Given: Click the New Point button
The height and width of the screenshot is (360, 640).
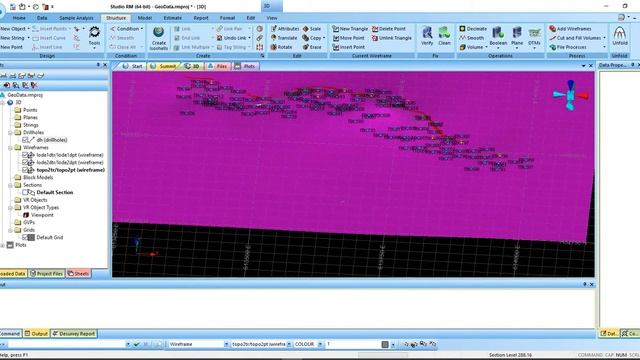Looking at the screenshot, I should point(11,47).
